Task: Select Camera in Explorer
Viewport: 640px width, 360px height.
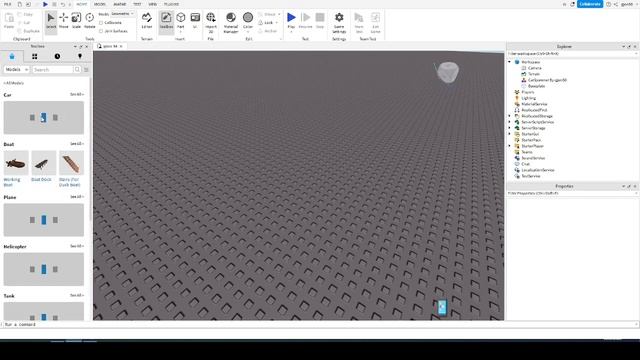Action: 534,68
